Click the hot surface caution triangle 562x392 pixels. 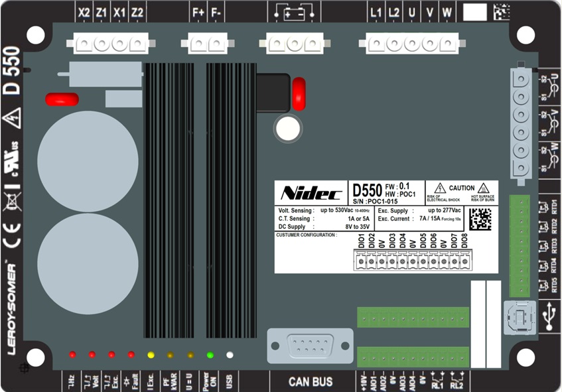click(x=483, y=188)
